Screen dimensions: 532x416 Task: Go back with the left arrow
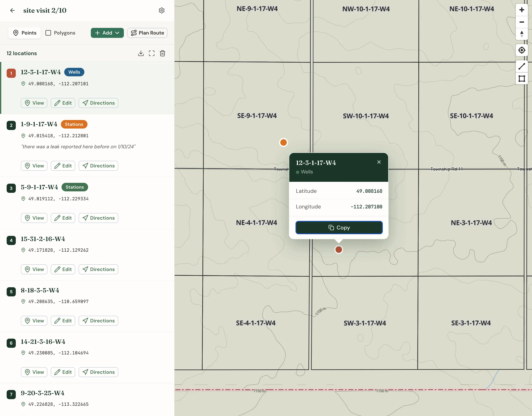point(12,10)
